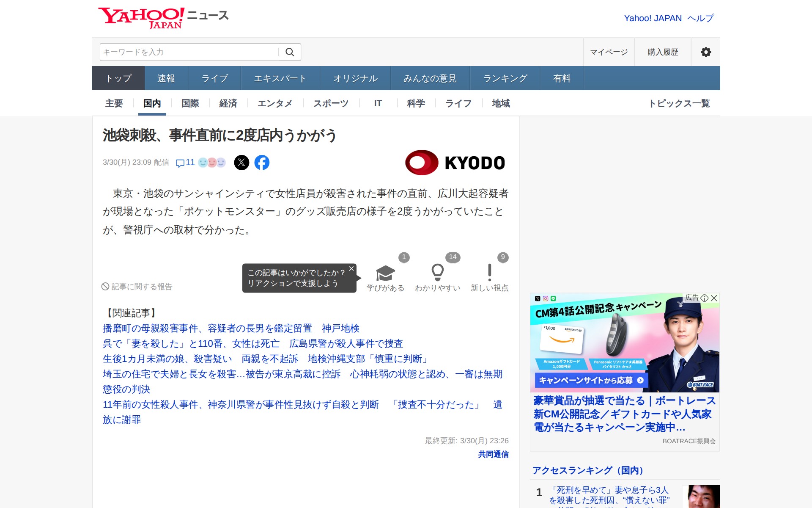Open 播磨町の母親殺害事件 related article
Screen dimensions: 812x508
(x=230, y=328)
